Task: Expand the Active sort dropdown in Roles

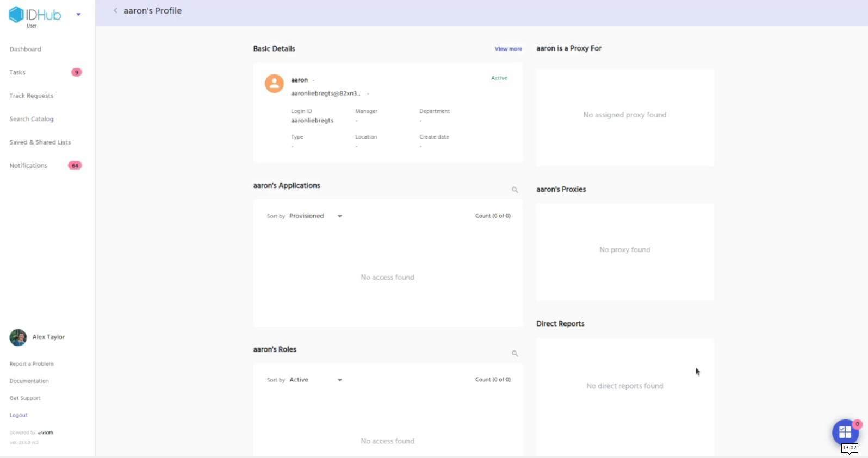Action: pos(339,380)
